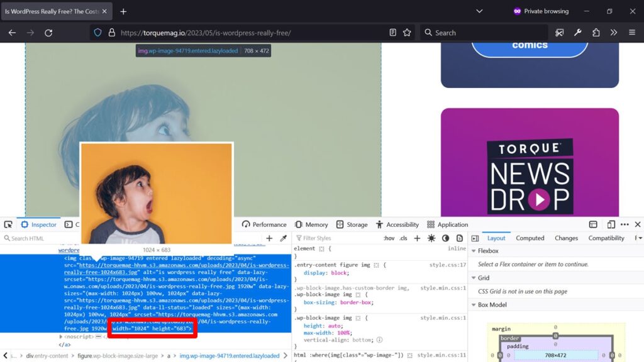This screenshot has width=644, height=362.
Task: Open the DevTools customization menu
Action: [625, 224]
